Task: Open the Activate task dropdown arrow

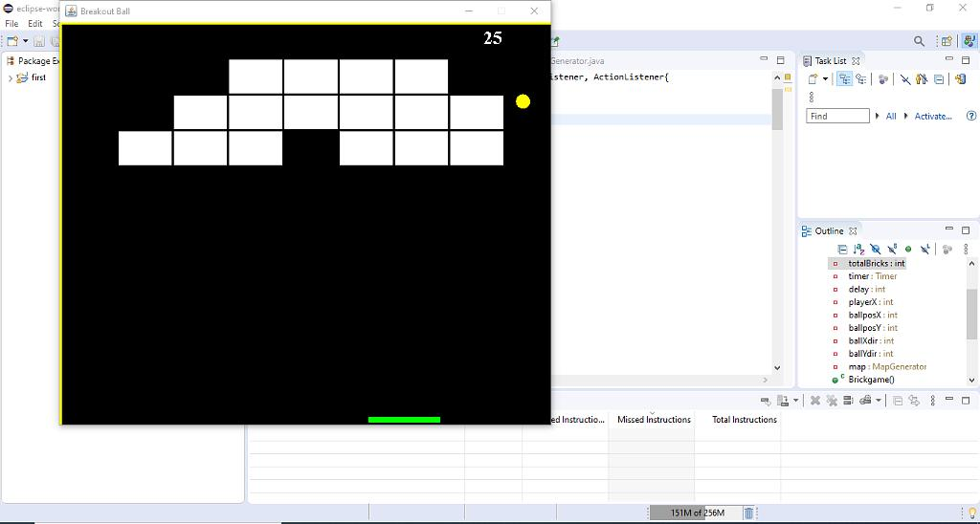Action: [x=906, y=116]
